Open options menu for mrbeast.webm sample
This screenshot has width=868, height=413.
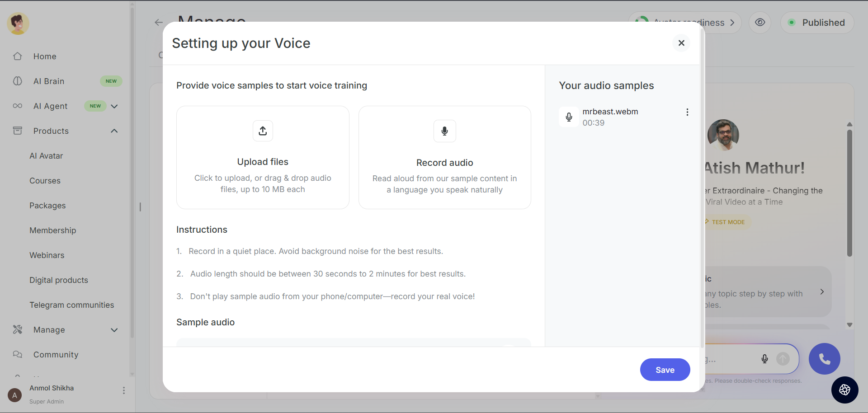point(687,112)
